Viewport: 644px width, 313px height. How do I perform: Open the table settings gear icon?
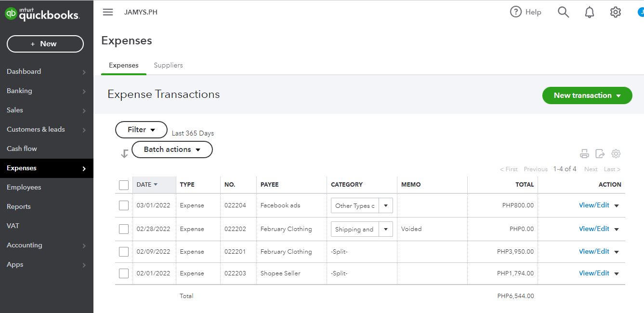[616, 154]
